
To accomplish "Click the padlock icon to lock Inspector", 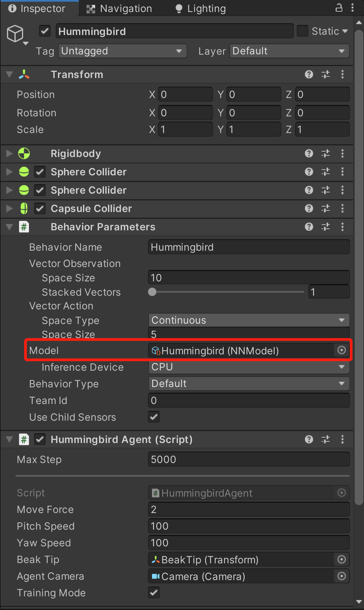I will pos(338,7).
